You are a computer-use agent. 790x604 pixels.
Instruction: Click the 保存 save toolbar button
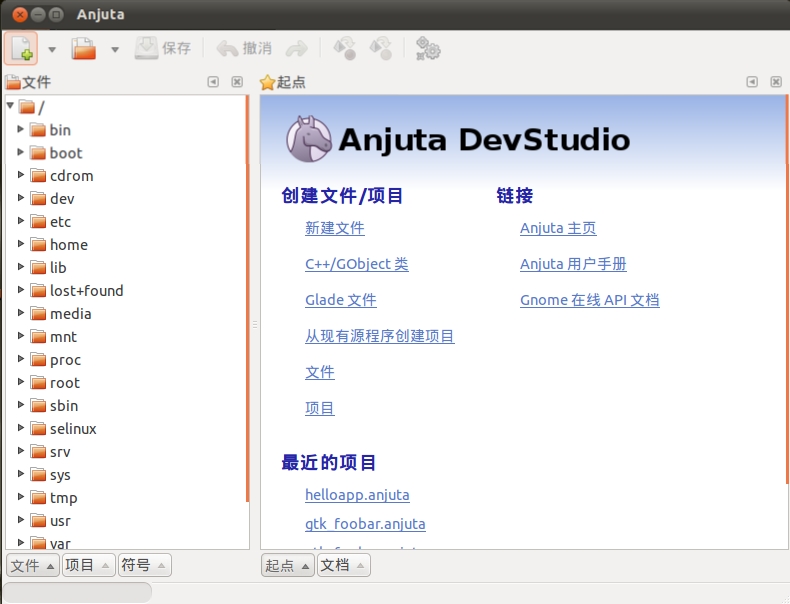click(x=163, y=48)
